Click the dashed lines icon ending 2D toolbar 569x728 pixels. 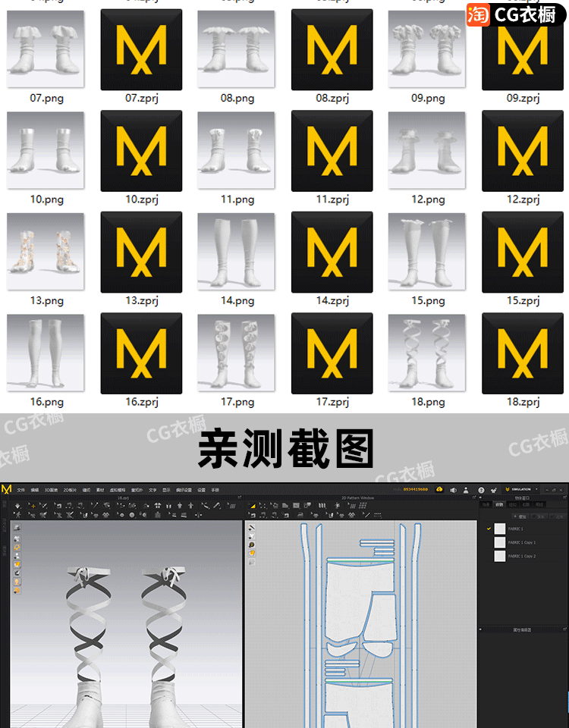point(378,515)
